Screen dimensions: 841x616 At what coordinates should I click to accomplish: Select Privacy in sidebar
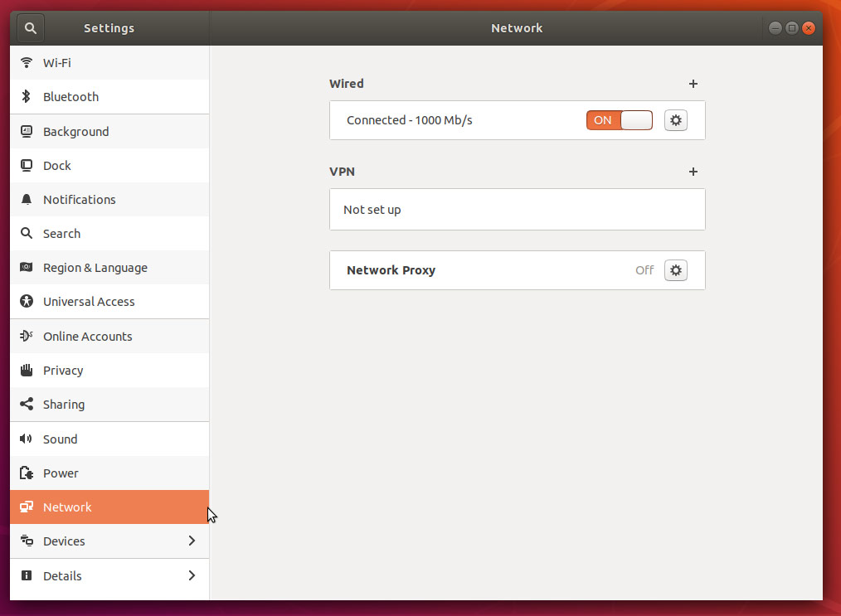click(x=109, y=370)
